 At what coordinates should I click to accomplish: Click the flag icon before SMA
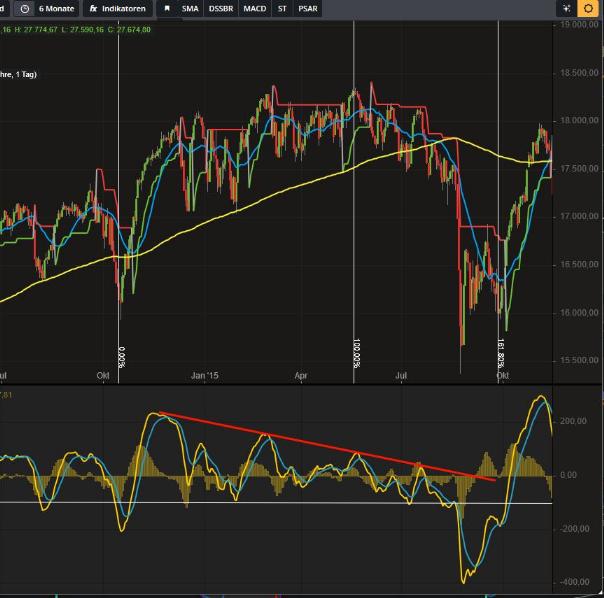pos(166,8)
